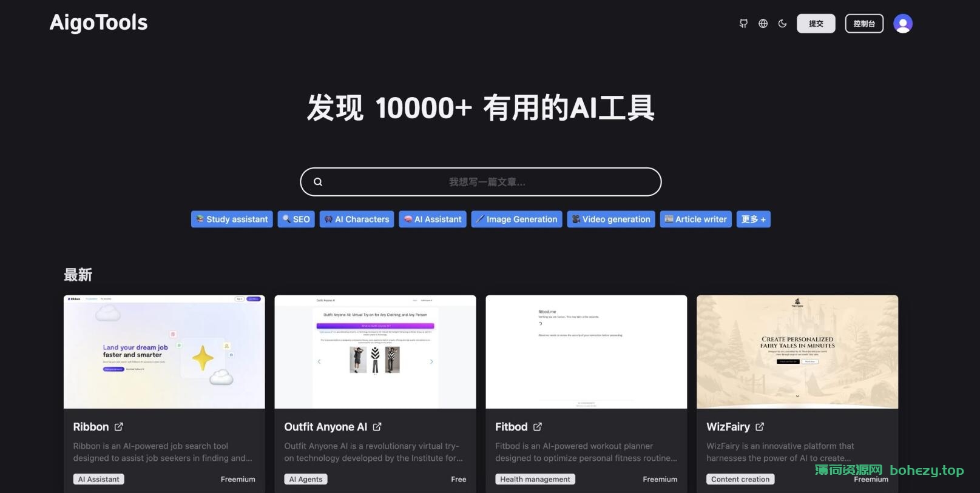Open the 控制台 console button

point(864,24)
